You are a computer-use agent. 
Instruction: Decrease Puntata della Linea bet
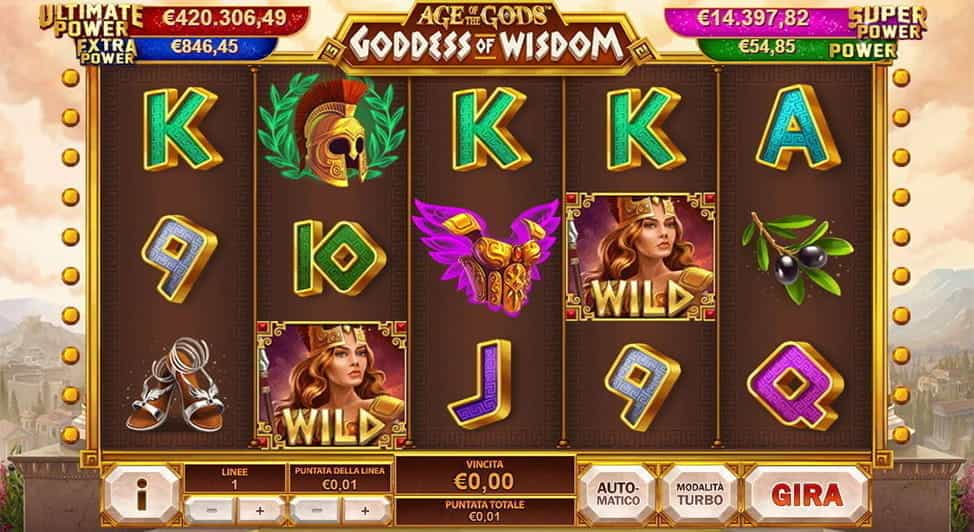coord(315,511)
